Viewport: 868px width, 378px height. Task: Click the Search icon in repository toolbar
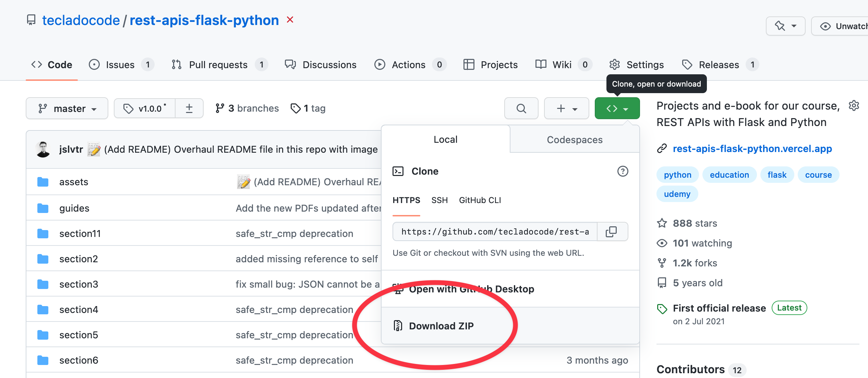pyautogui.click(x=520, y=108)
